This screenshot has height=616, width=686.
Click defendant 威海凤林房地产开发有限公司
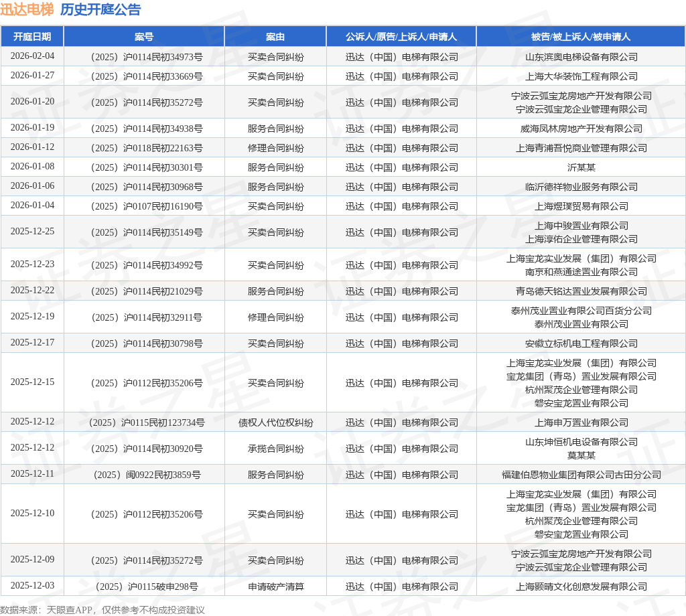(x=581, y=129)
